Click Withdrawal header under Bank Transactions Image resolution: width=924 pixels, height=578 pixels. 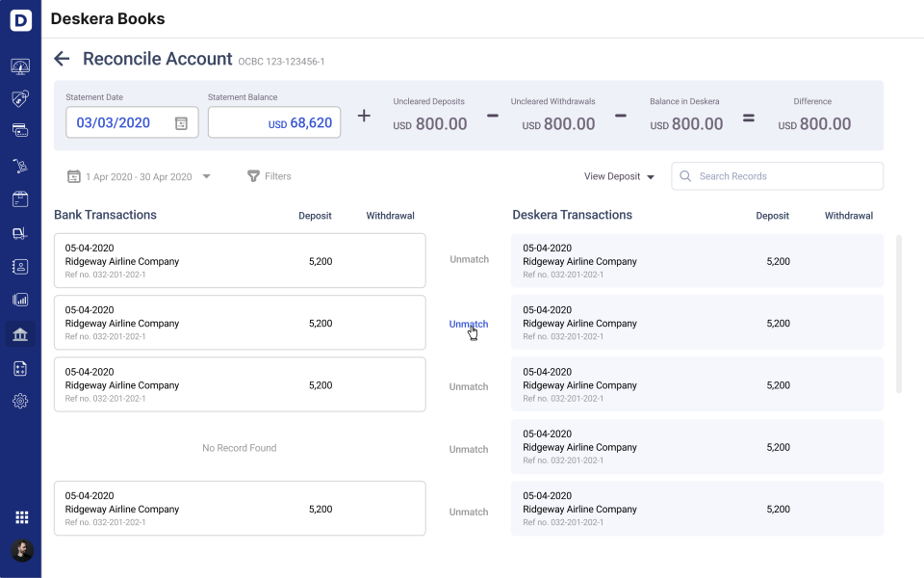tap(390, 216)
